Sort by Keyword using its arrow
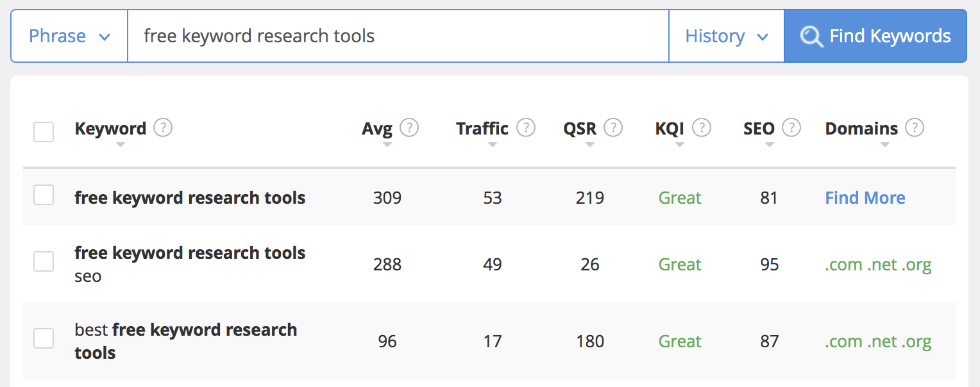Image resolution: width=980 pixels, height=387 pixels. tap(120, 145)
